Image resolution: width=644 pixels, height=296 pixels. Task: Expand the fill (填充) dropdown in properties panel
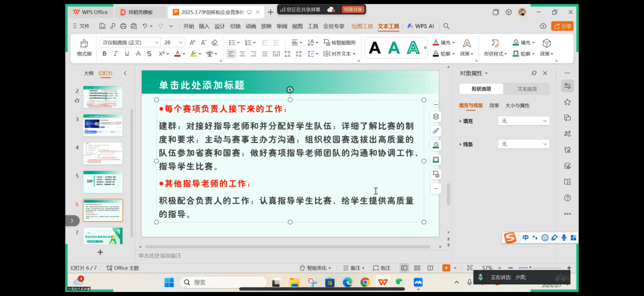523,121
